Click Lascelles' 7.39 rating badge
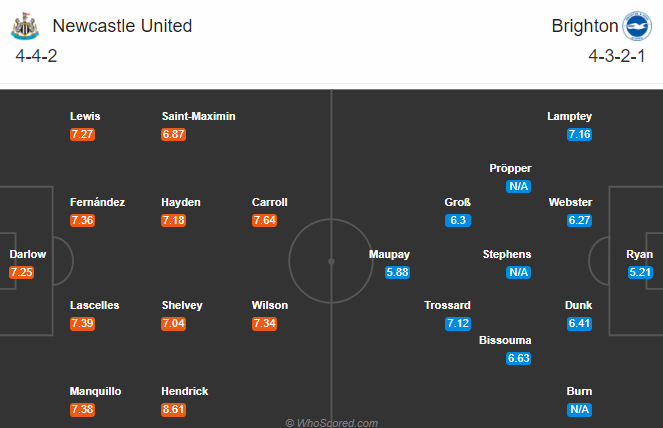The image size is (663, 428). 82,324
